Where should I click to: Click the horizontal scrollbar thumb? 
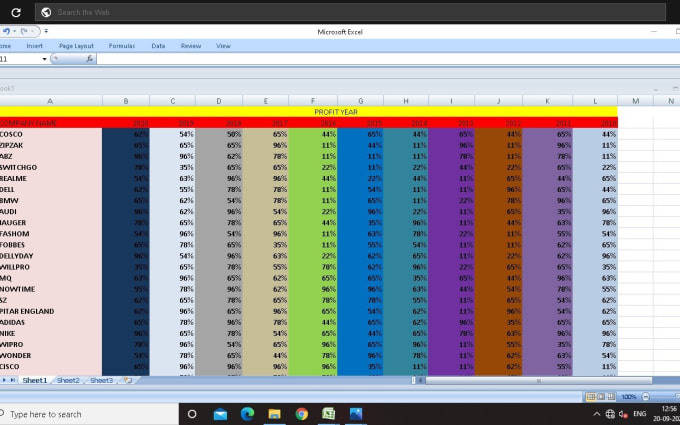point(539,380)
